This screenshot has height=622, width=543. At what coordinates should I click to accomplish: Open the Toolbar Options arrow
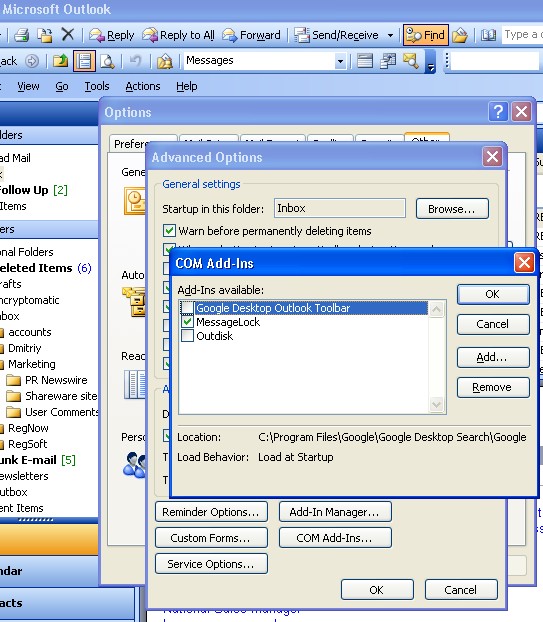click(x=430, y=61)
